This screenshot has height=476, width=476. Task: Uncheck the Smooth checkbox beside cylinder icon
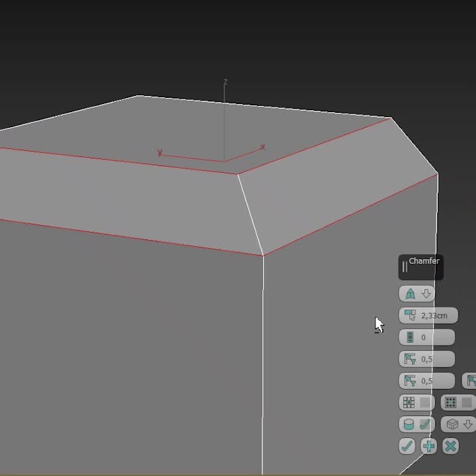point(425,424)
